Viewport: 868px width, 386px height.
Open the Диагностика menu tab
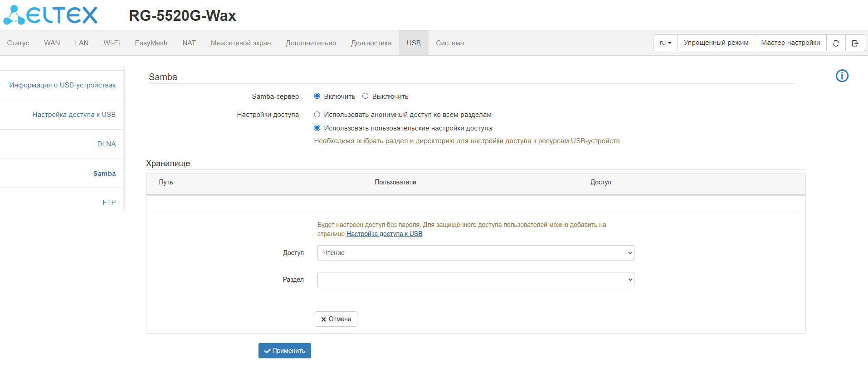(371, 43)
